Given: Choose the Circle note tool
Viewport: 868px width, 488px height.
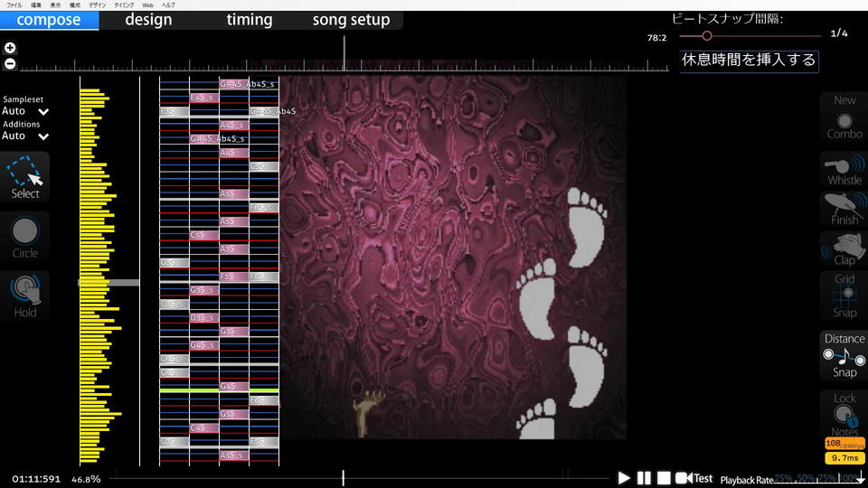Looking at the screenshot, I should (x=25, y=237).
